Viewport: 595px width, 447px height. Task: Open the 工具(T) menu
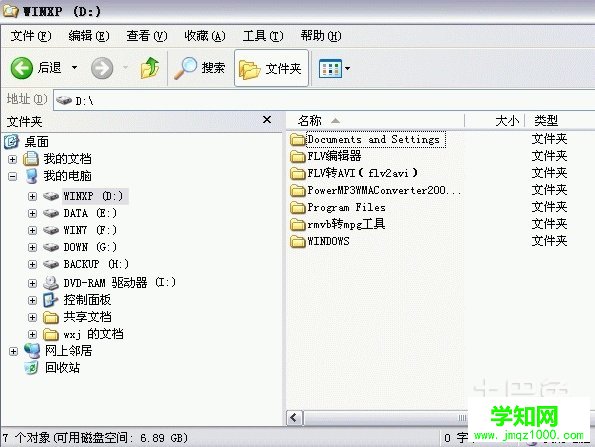point(263,36)
